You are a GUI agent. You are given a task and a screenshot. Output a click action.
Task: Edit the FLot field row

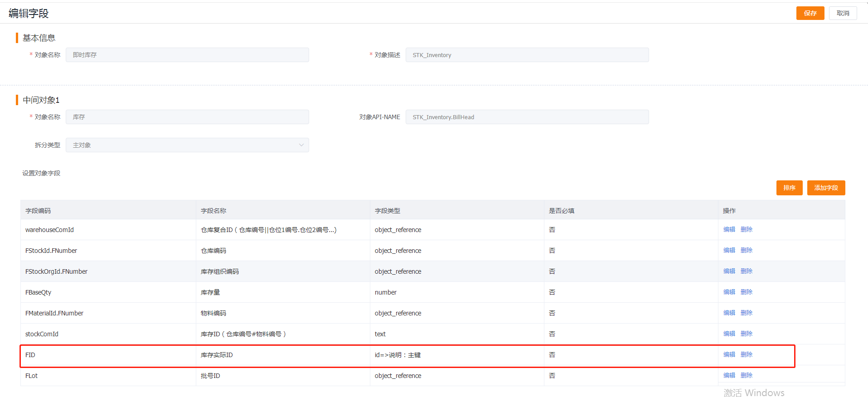[729, 375]
